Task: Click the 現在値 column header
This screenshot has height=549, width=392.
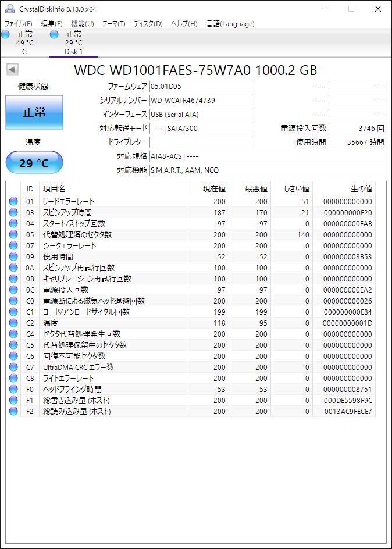Action: coord(208,188)
